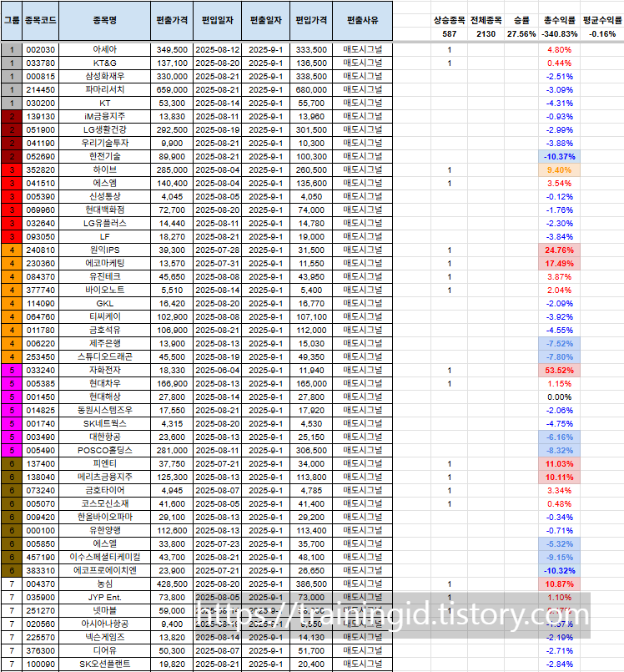Click stock name JYP Ent.
Image resolution: width=624 pixels, height=672 pixels.
pyautogui.click(x=104, y=598)
